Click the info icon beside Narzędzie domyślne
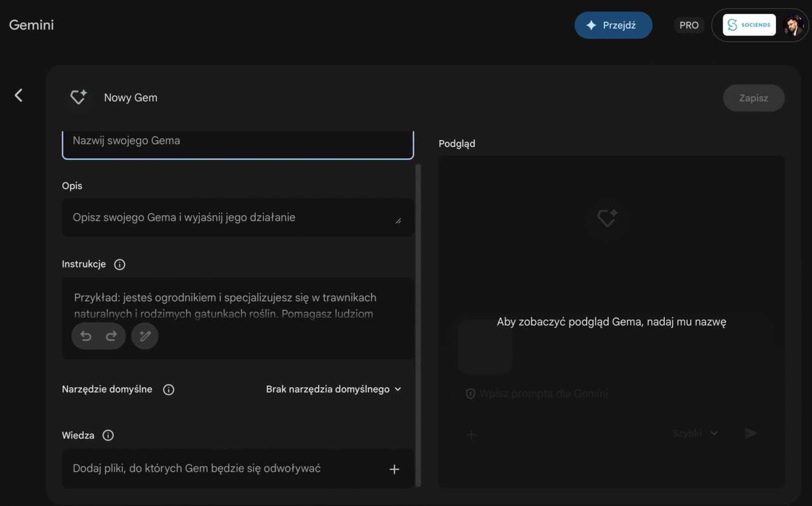The image size is (812, 506). coord(169,389)
